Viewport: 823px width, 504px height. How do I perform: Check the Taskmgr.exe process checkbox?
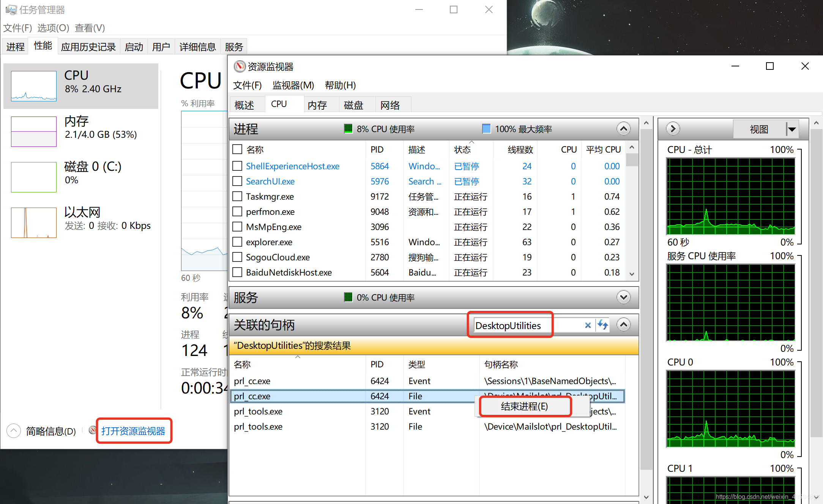pos(237,196)
